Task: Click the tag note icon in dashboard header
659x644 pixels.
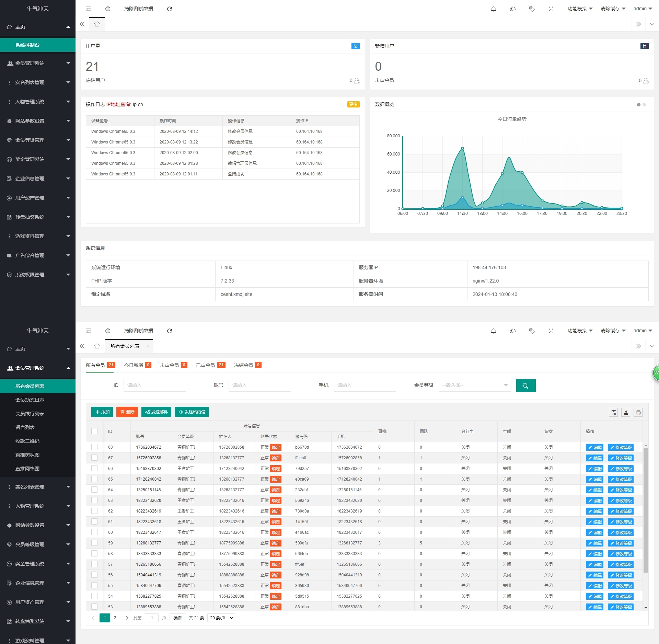Action: [x=532, y=9]
